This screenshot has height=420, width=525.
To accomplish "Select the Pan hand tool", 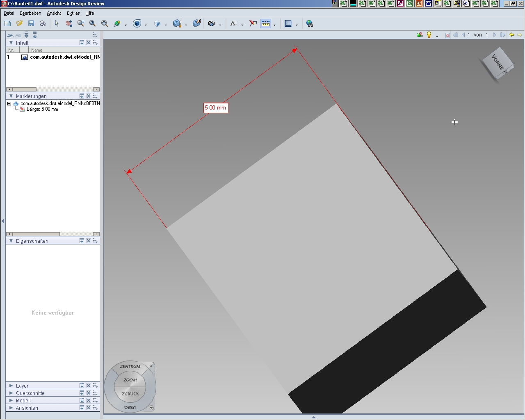I will 69,24.
